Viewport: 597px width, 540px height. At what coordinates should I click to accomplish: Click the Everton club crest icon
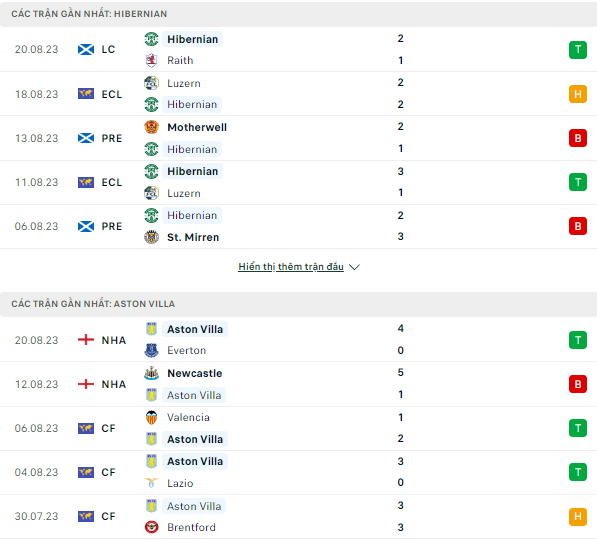(x=151, y=350)
